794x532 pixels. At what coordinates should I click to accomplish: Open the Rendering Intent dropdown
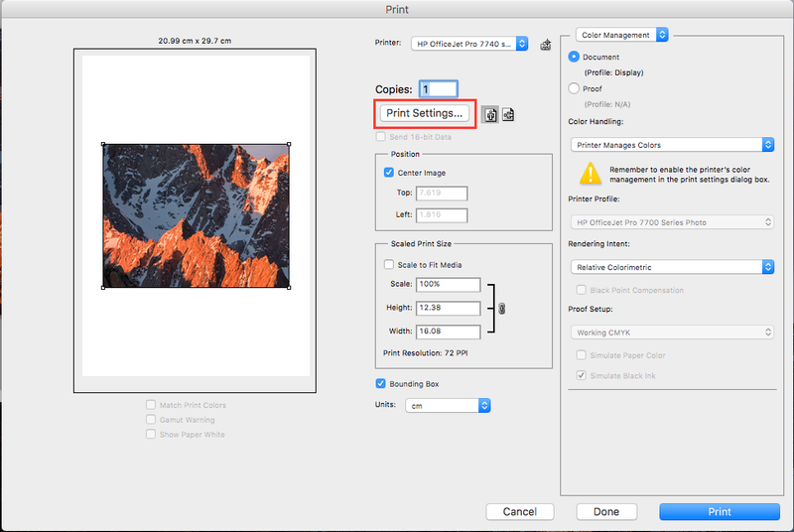672,267
